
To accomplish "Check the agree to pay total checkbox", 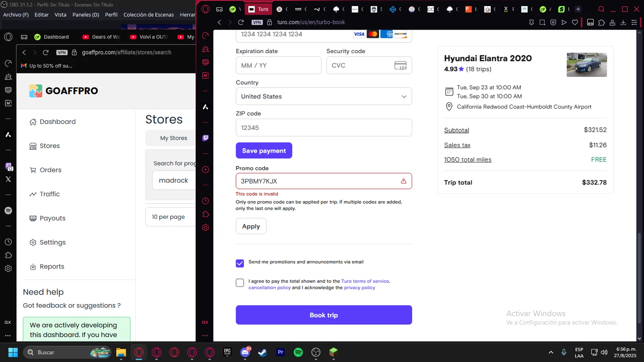I will tap(240, 283).
